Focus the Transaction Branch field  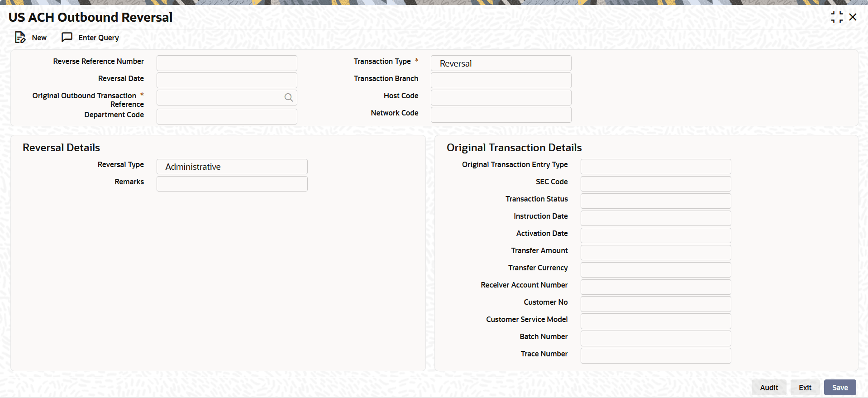pyautogui.click(x=501, y=81)
